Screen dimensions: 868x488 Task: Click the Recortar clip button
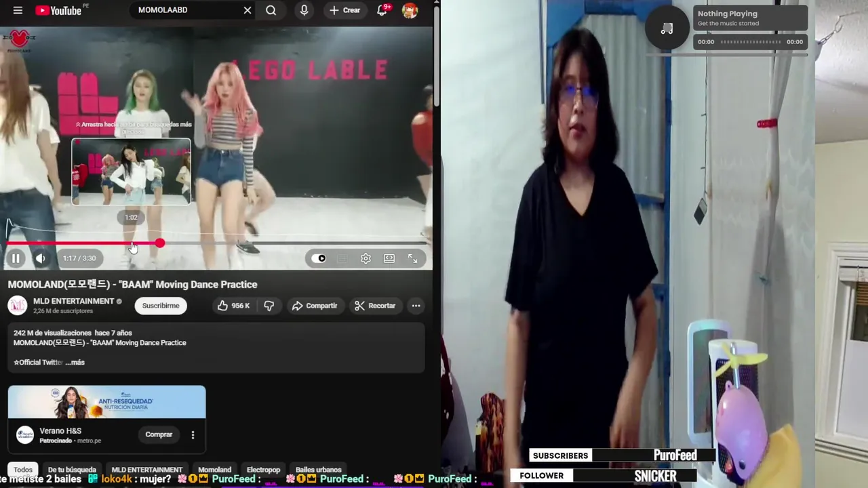pyautogui.click(x=375, y=306)
